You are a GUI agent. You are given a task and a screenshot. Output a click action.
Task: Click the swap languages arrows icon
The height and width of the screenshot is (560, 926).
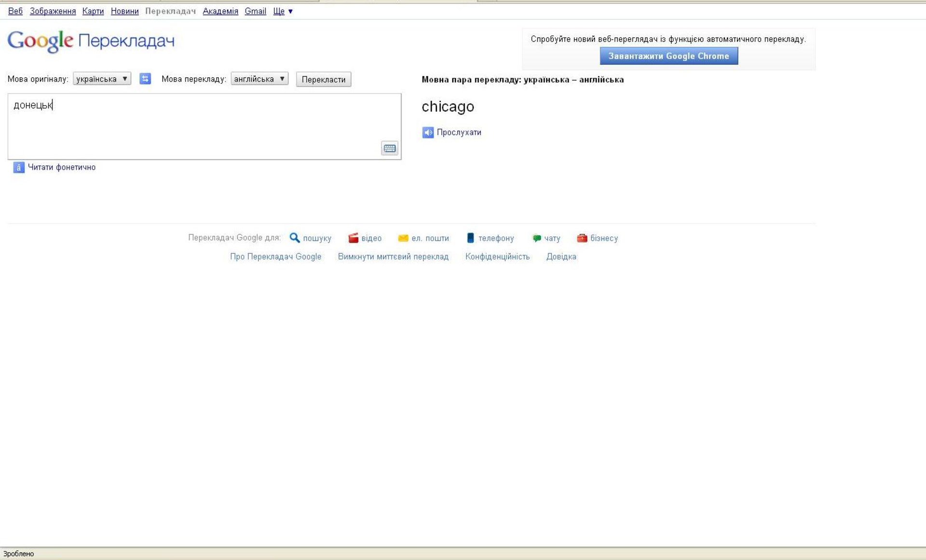coord(145,79)
